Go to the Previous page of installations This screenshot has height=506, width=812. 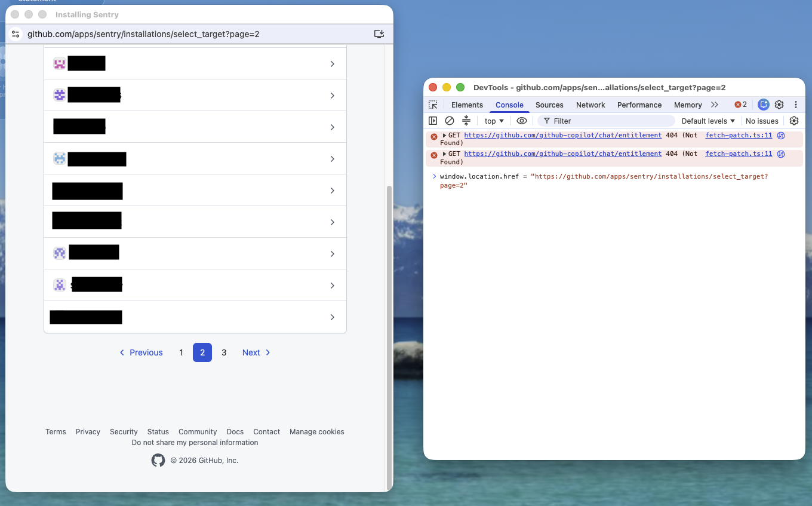(x=141, y=352)
